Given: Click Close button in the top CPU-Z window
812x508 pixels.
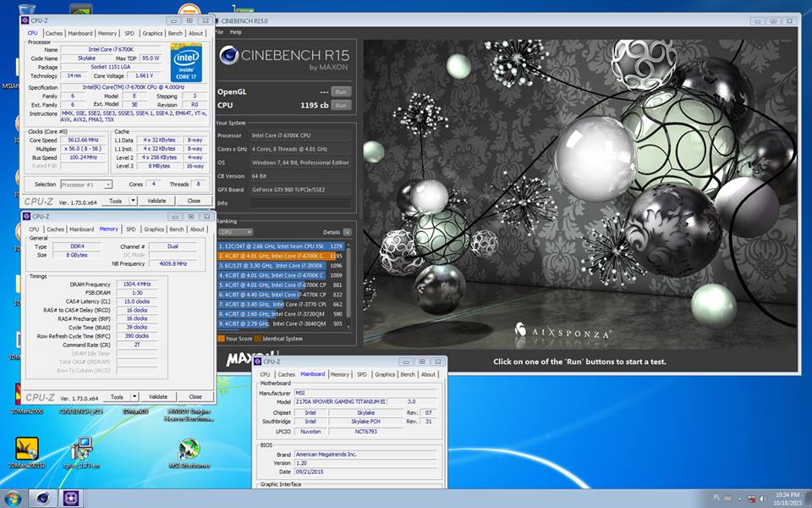Looking at the screenshot, I should click(x=194, y=201).
